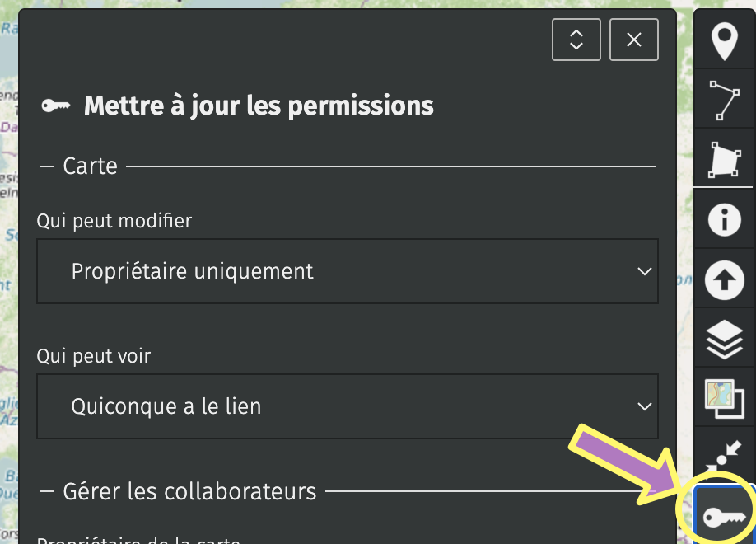Toggle the panel height with chevron button

(x=576, y=40)
